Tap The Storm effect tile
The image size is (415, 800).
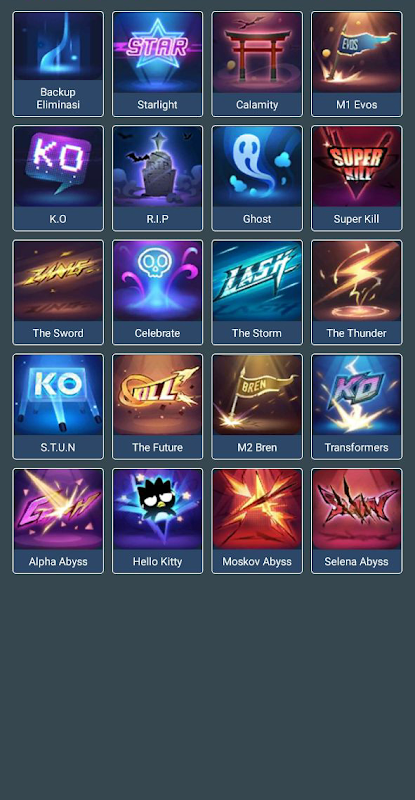click(257, 293)
